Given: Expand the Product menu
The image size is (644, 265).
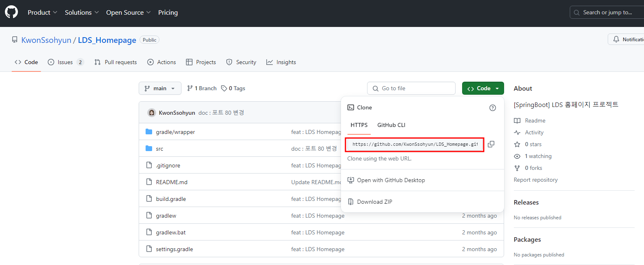Looking at the screenshot, I should point(42,12).
